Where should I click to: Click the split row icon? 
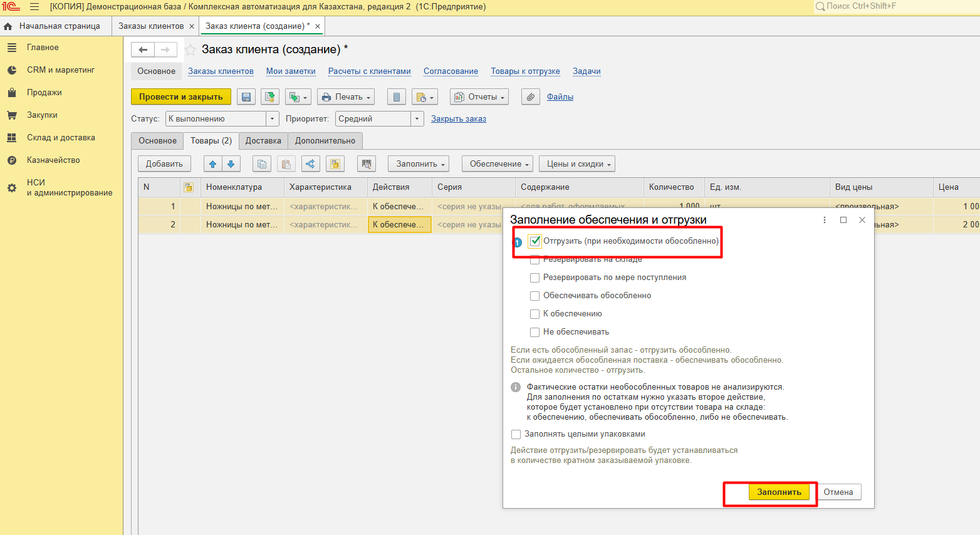point(310,164)
